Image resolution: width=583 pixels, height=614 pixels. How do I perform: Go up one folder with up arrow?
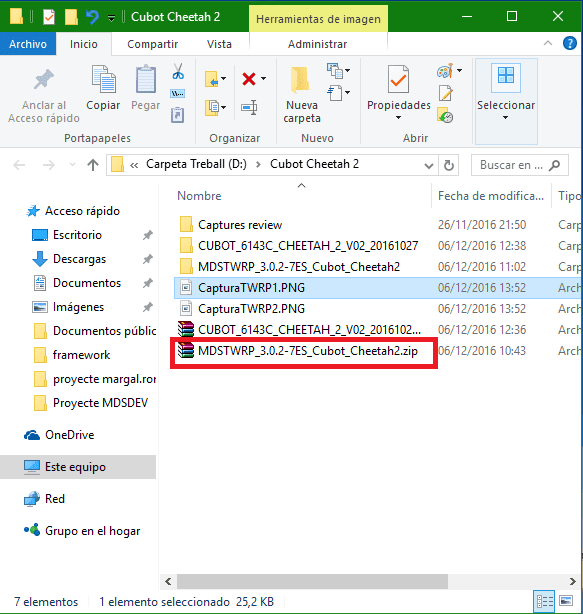(93, 165)
